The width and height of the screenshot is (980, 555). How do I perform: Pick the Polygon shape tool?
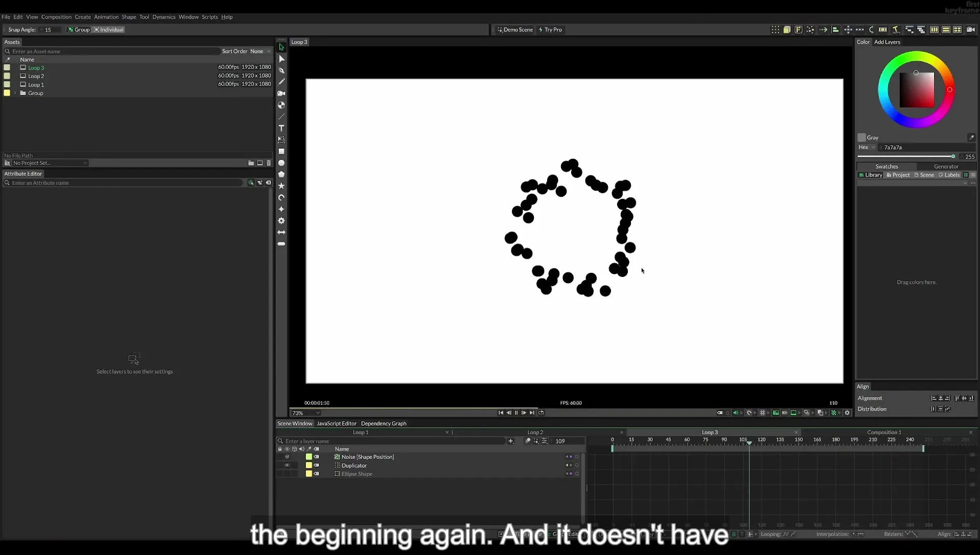[281, 174]
